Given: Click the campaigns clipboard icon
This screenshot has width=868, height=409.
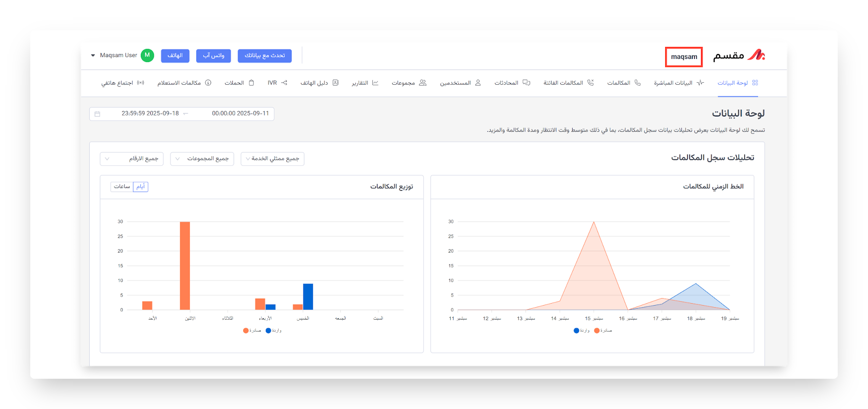Looking at the screenshot, I should coord(251,83).
